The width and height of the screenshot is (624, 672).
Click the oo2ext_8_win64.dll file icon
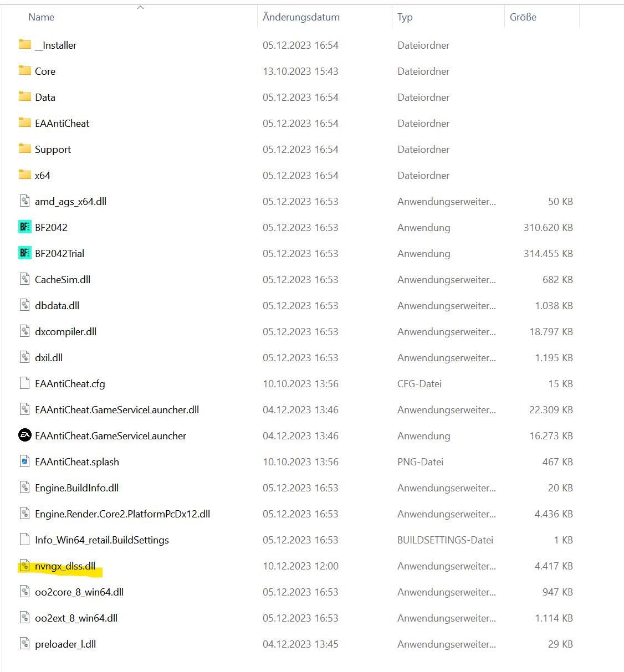(24, 617)
